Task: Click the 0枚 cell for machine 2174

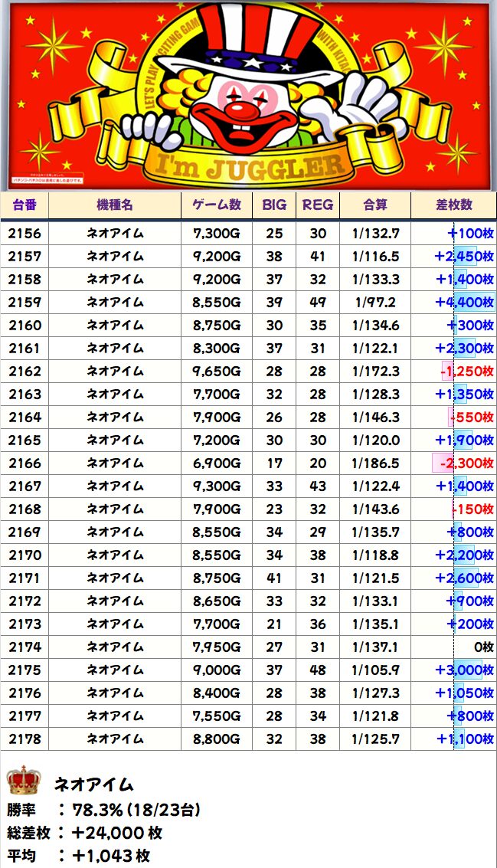Action: coord(483,647)
